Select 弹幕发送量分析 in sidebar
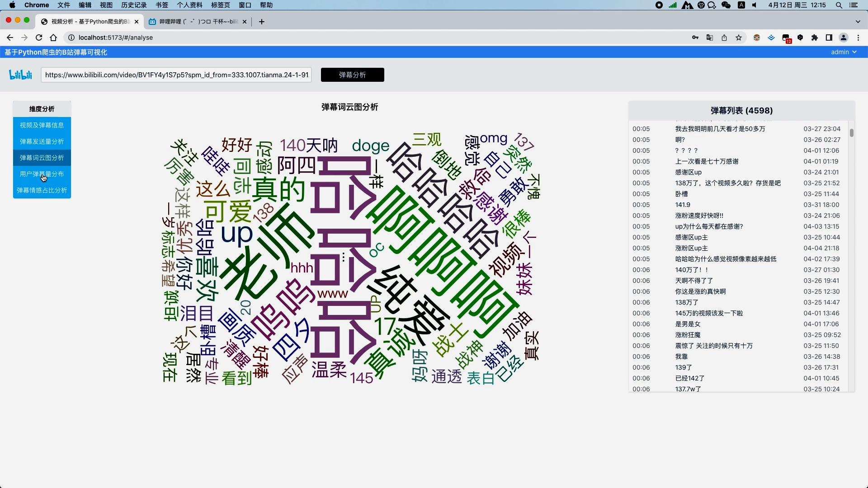Viewport: 868px width, 488px height. 42,141
